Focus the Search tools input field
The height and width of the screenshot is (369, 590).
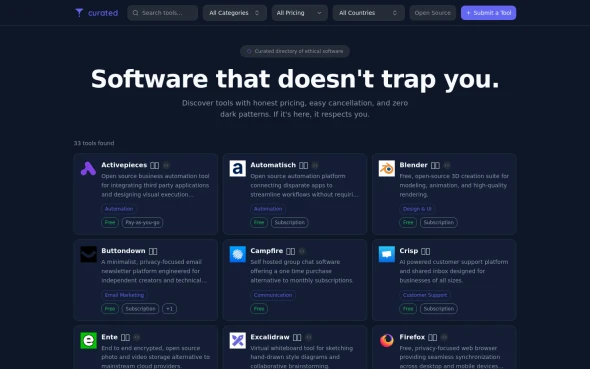(163, 13)
